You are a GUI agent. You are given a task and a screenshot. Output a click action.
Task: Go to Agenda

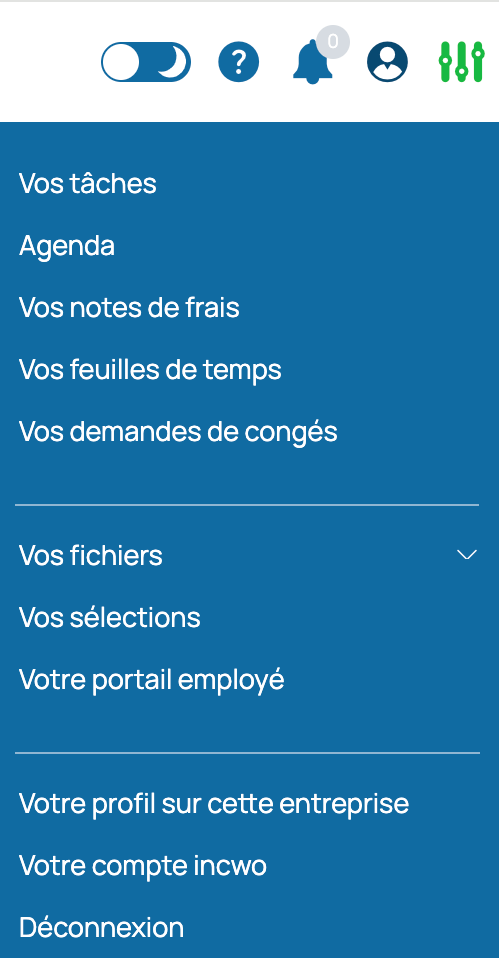click(67, 247)
